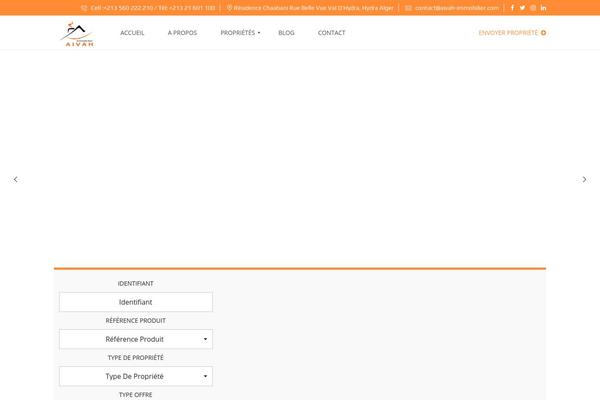The height and width of the screenshot is (400, 600).
Task: Open the Twitter social icon
Action: [x=522, y=7]
